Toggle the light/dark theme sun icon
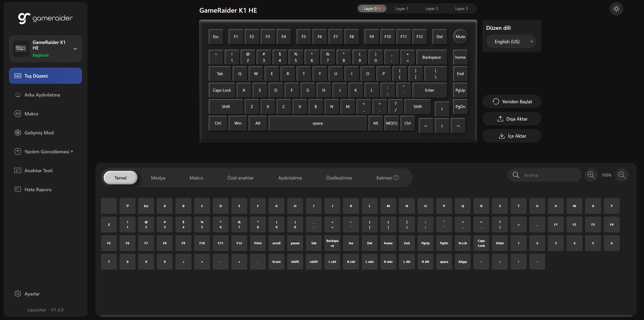The width and height of the screenshot is (644, 320). (x=616, y=9)
